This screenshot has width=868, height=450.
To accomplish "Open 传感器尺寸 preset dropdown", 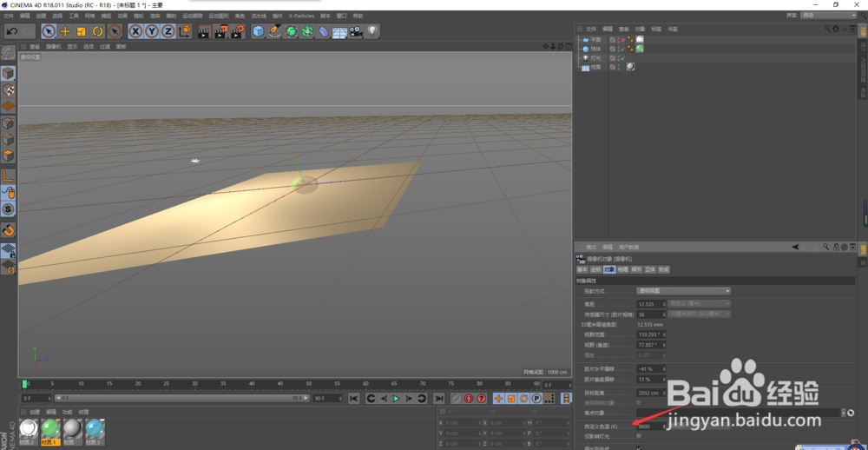I will click(x=700, y=314).
